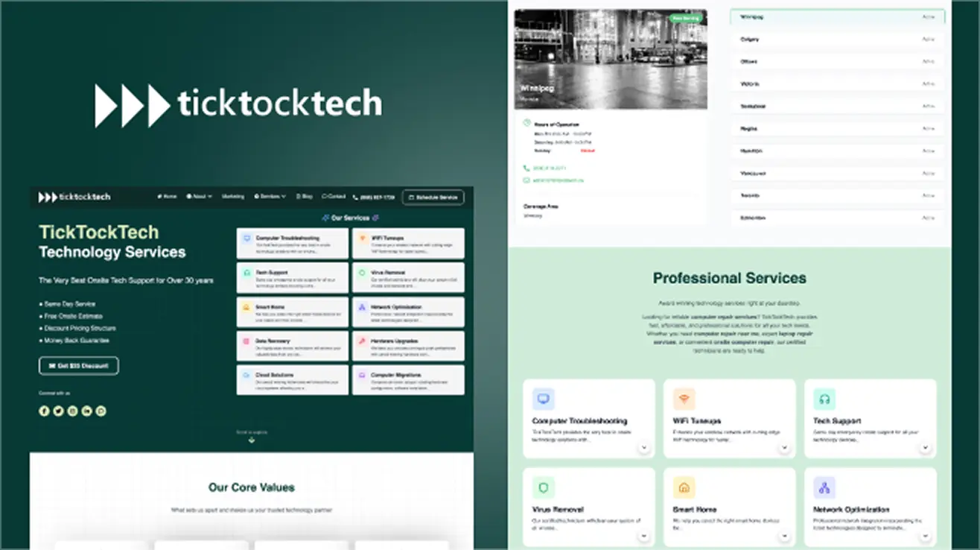Expand the About dropdown in the navbar
This screenshot has width=980, height=550.
[x=199, y=197]
